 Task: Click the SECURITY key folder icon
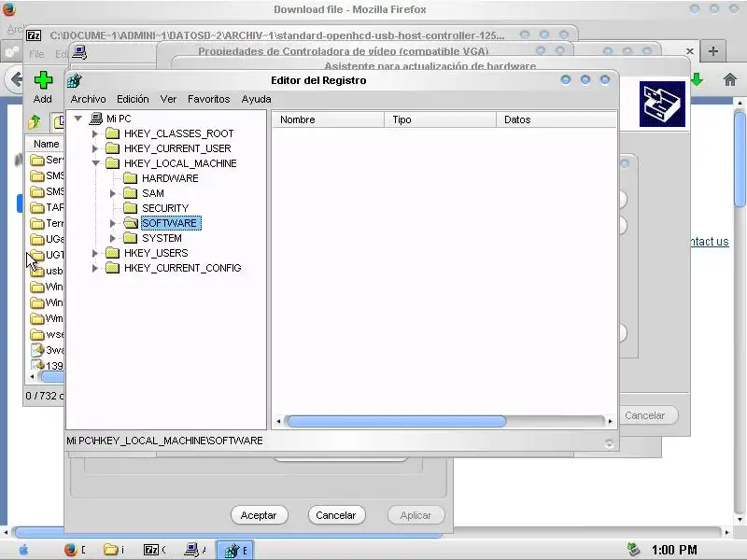tap(130, 208)
